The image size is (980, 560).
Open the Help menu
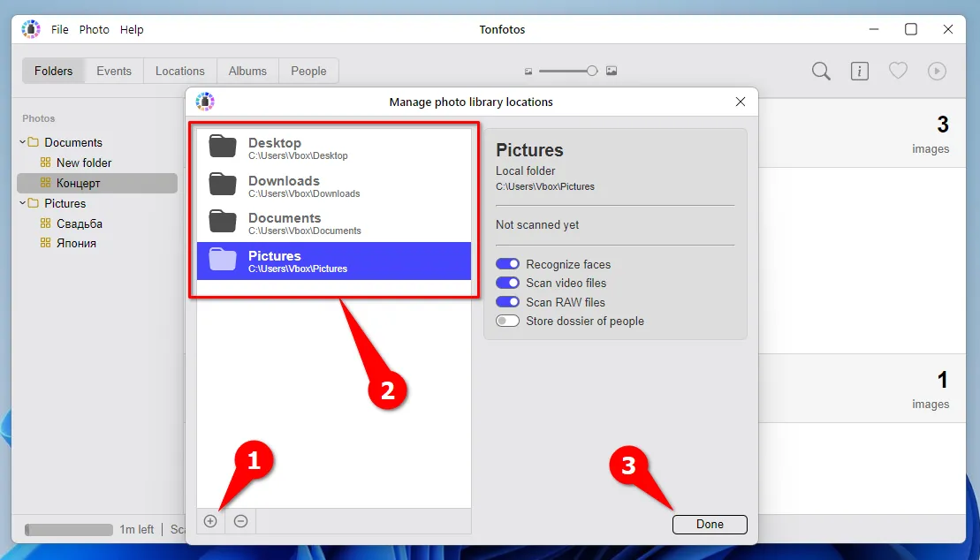(x=132, y=29)
